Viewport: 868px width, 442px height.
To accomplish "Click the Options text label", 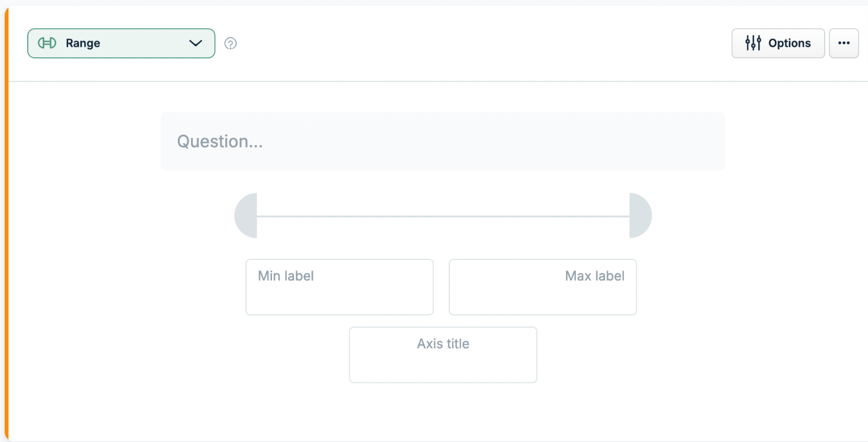I will 789,43.
